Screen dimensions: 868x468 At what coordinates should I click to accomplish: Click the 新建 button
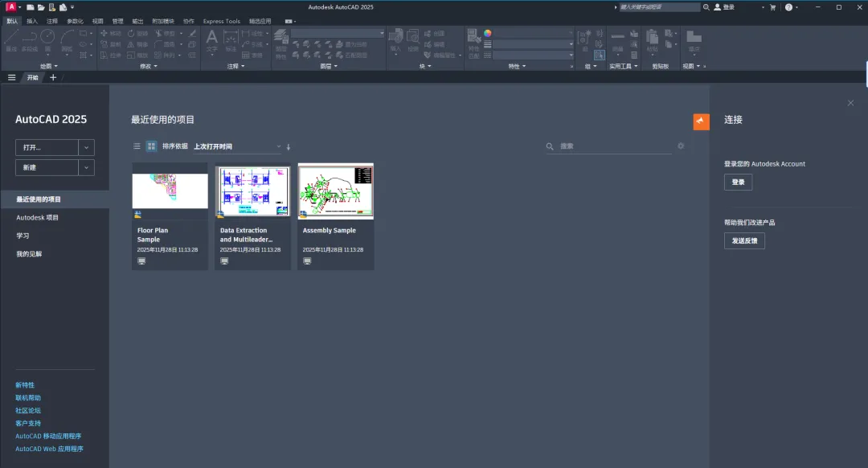tap(47, 167)
